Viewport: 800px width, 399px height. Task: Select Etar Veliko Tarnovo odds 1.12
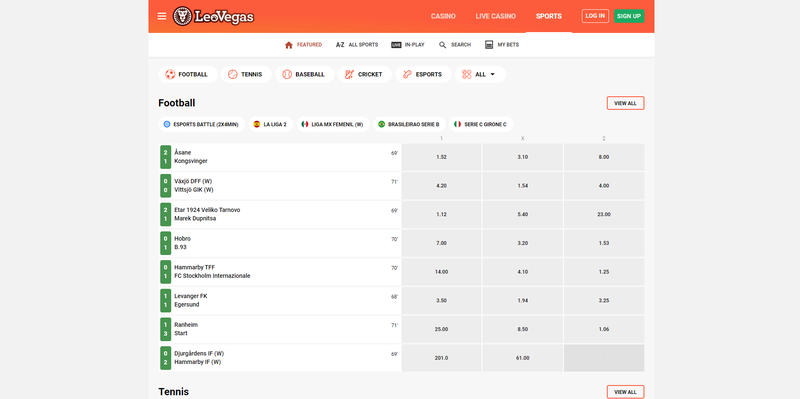(441, 214)
